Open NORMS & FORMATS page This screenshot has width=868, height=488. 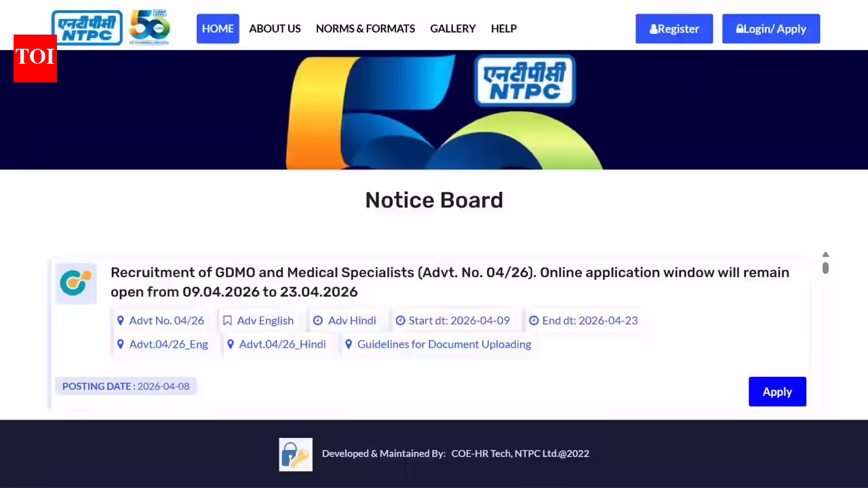click(x=366, y=28)
